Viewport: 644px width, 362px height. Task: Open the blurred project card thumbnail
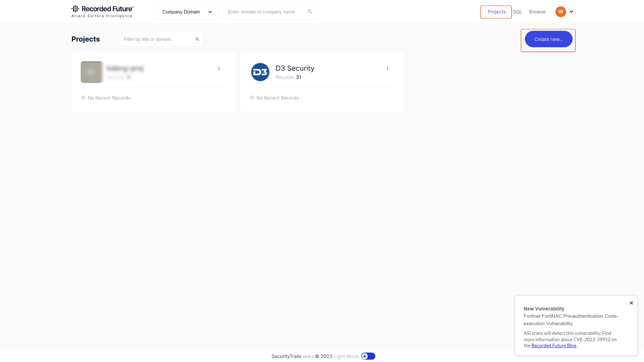tap(92, 72)
